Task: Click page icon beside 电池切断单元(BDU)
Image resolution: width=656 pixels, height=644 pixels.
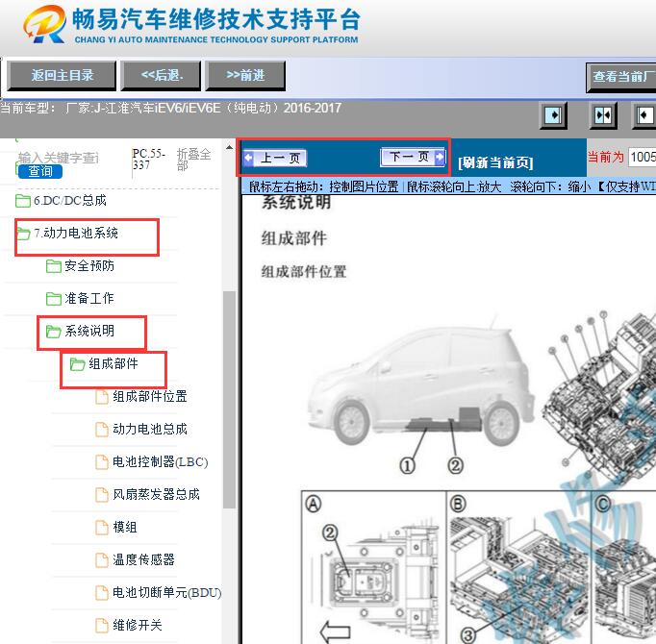Action: 102,592
